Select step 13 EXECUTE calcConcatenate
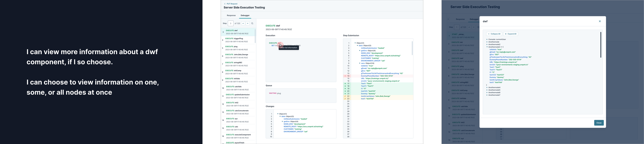This screenshot has height=144, width=644. tap(238, 112)
